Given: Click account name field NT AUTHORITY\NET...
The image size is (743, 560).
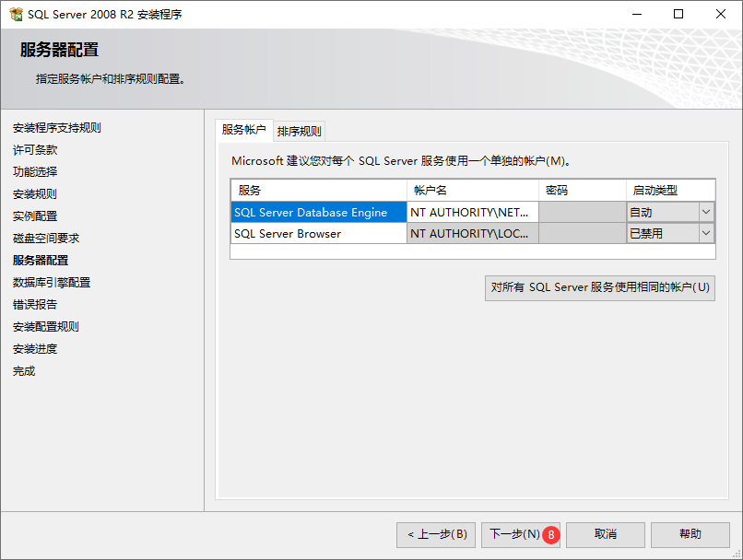Looking at the screenshot, I should 472,212.
